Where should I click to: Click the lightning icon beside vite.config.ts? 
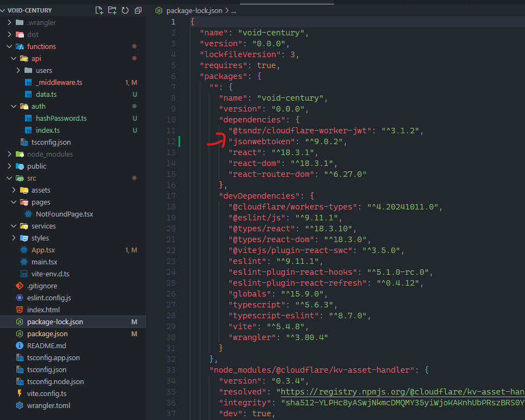20,393
